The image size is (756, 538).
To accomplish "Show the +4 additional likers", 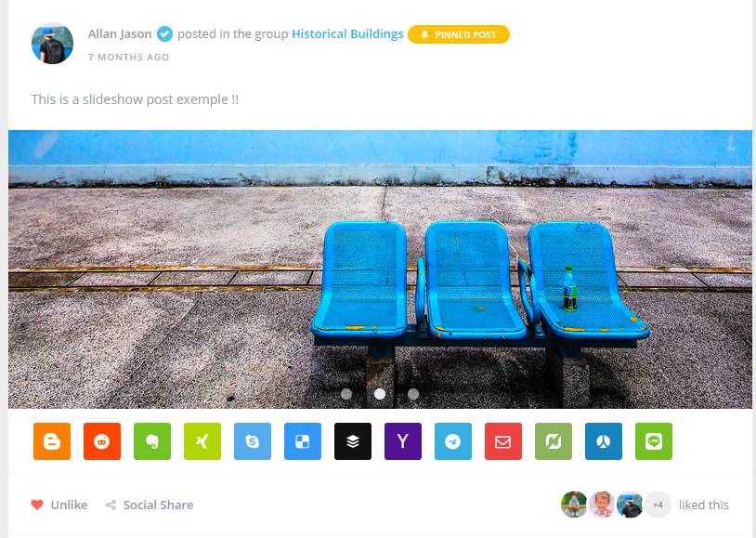I will click(658, 505).
